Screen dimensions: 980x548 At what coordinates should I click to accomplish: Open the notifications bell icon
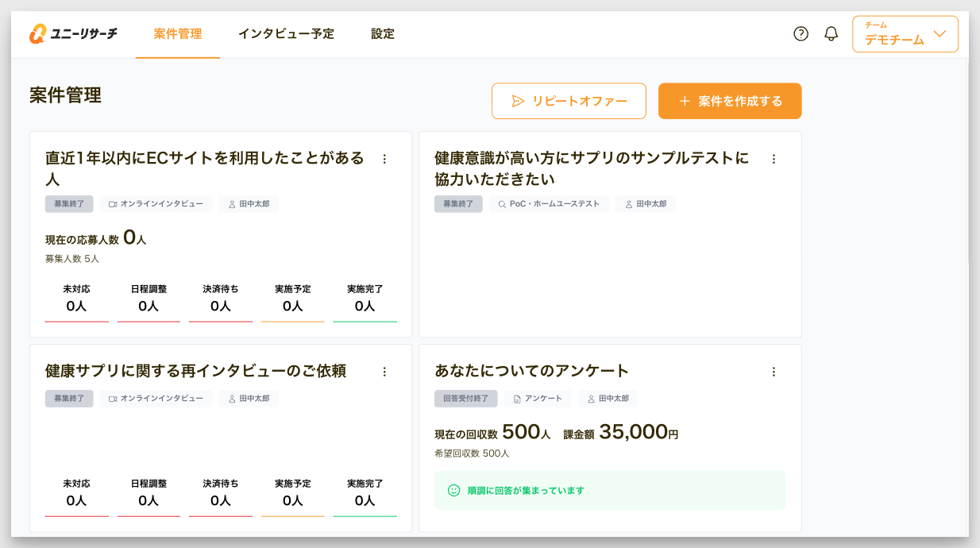[831, 34]
